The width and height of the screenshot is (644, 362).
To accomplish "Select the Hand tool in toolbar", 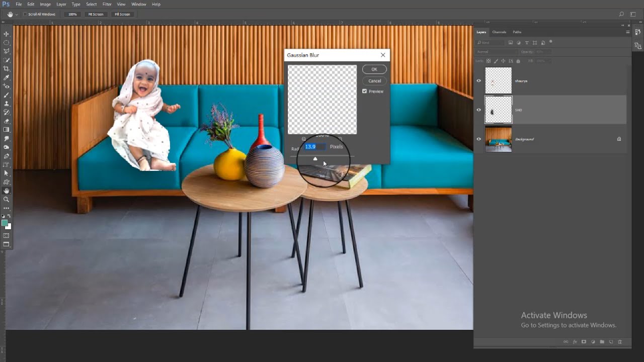I will pos(7,191).
